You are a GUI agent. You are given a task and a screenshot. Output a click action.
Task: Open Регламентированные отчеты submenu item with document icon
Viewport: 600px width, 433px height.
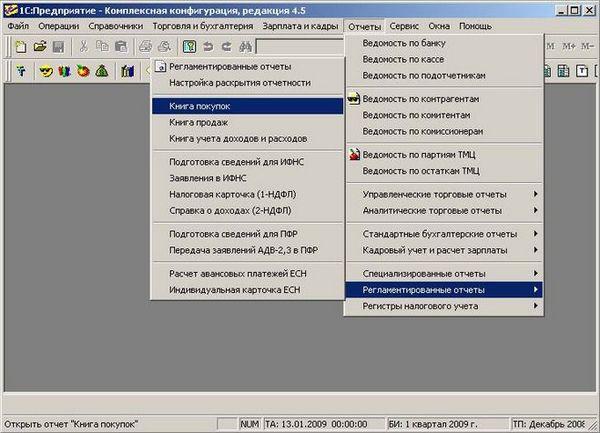point(248,67)
